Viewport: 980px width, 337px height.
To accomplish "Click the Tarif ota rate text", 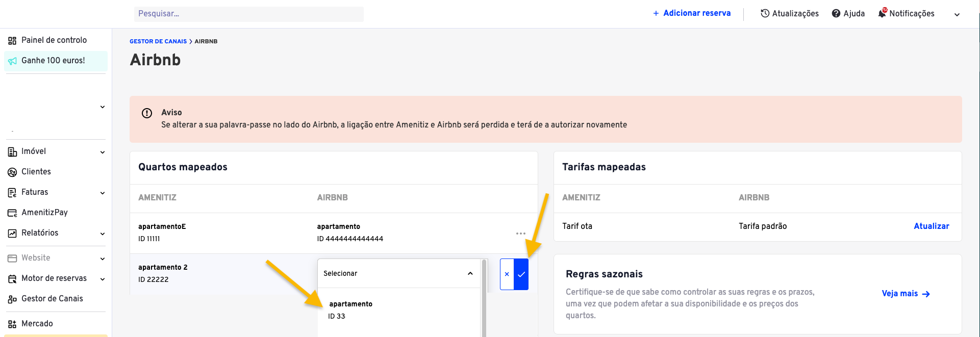I will click(577, 226).
